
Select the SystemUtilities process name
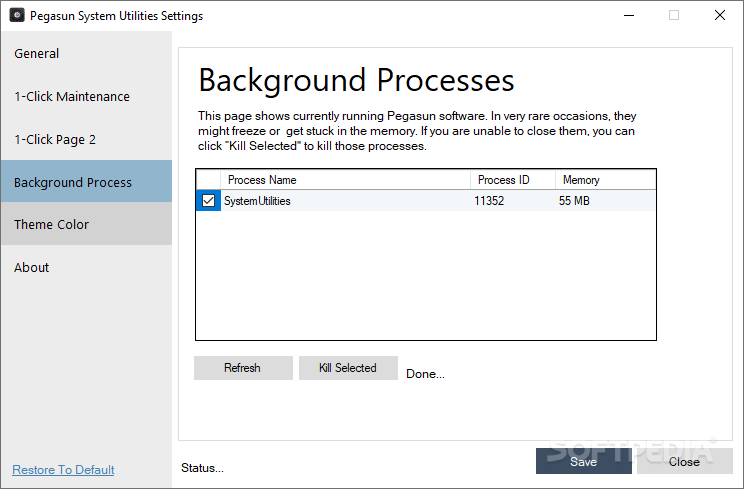click(257, 201)
